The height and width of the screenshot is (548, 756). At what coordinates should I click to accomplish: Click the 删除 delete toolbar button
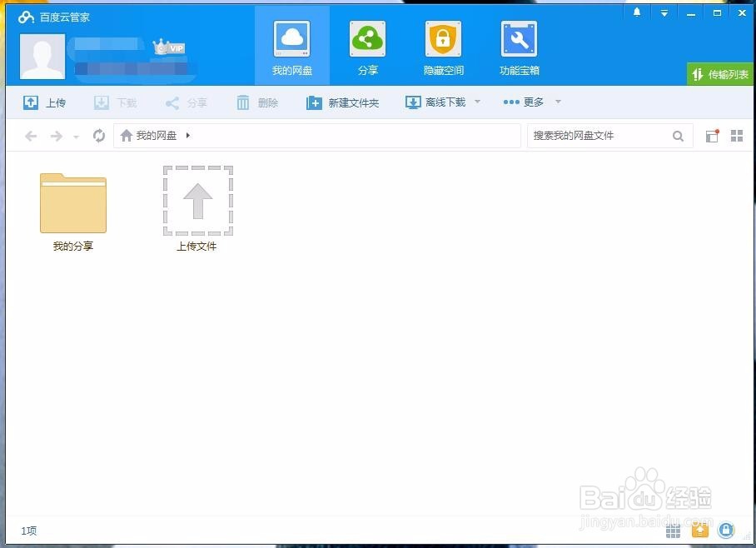click(x=257, y=102)
